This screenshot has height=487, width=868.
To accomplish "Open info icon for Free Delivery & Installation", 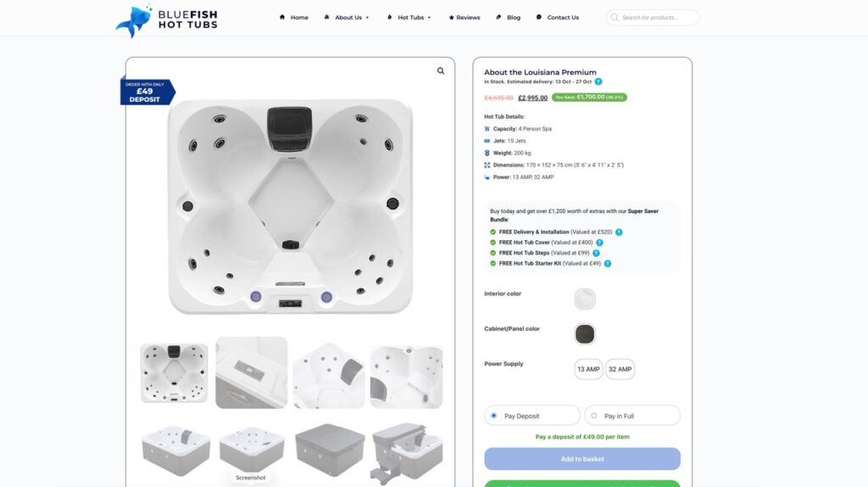I will pos(619,232).
